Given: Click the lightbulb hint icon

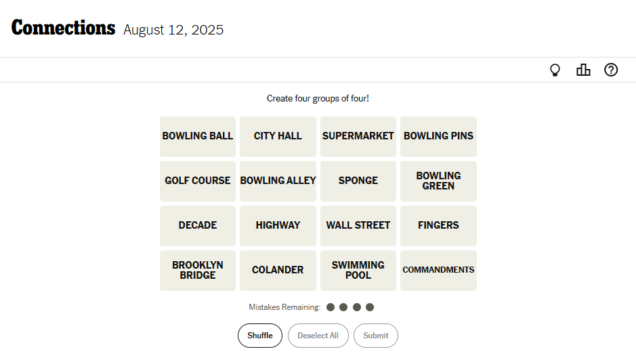Looking at the screenshot, I should (x=555, y=70).
